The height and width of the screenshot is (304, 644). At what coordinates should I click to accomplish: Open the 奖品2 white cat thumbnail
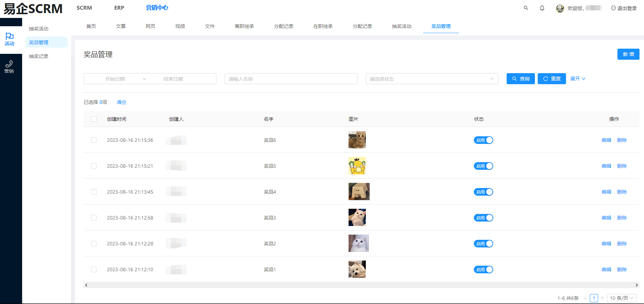[359, 243]
